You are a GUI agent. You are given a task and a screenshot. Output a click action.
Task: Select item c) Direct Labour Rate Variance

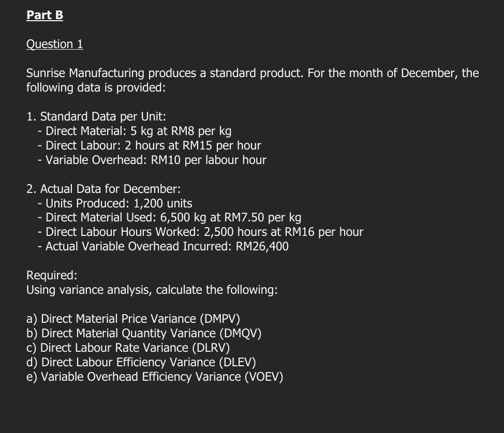[128, 348]
